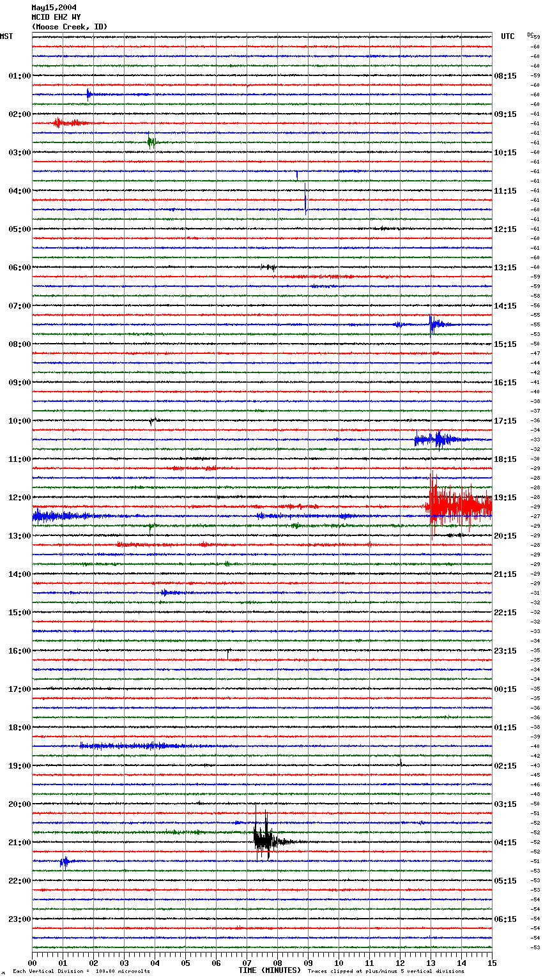Select the 07:00 MST time label
This screenshot has width=543, height=980.
coord(20,306)
